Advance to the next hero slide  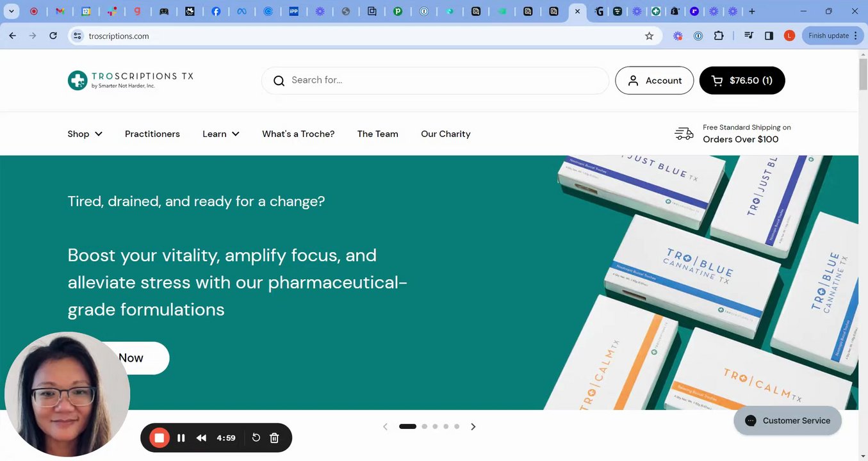point(473,426)
